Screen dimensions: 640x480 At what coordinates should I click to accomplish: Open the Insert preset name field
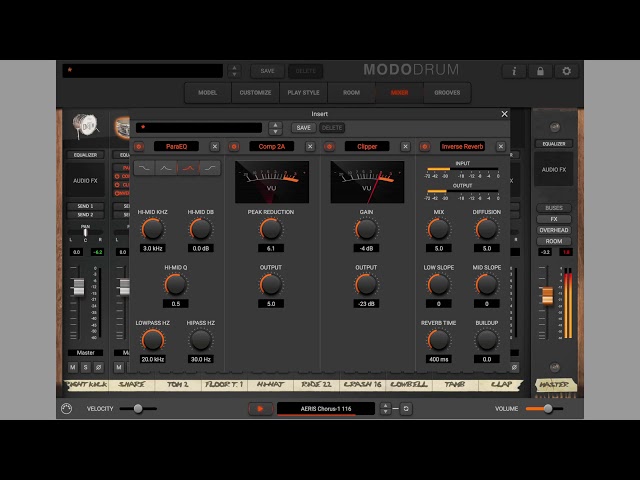199,128
